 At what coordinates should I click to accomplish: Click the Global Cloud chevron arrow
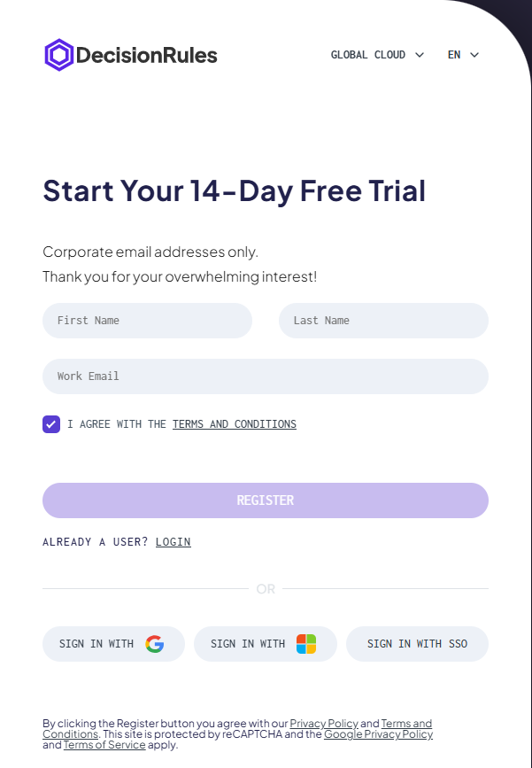pyautogui.click(x=420, y=55)
